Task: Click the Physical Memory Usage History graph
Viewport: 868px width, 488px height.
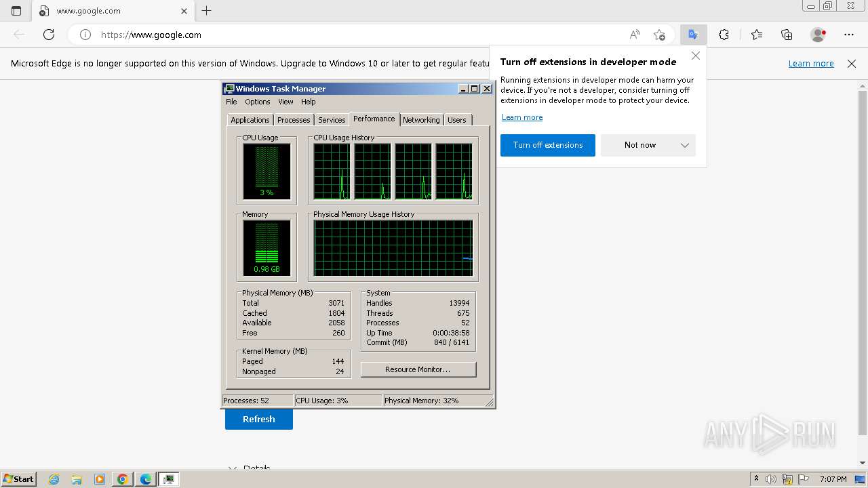Action: tap(393, 248)
